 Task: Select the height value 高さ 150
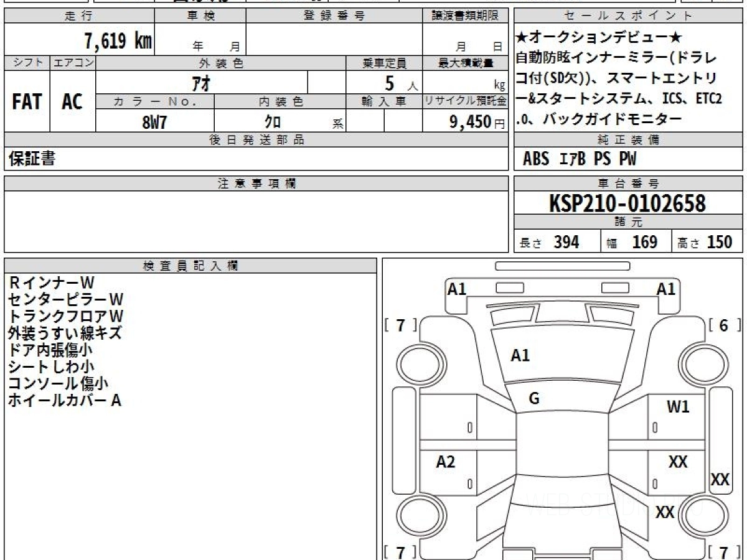pos(705,242)
